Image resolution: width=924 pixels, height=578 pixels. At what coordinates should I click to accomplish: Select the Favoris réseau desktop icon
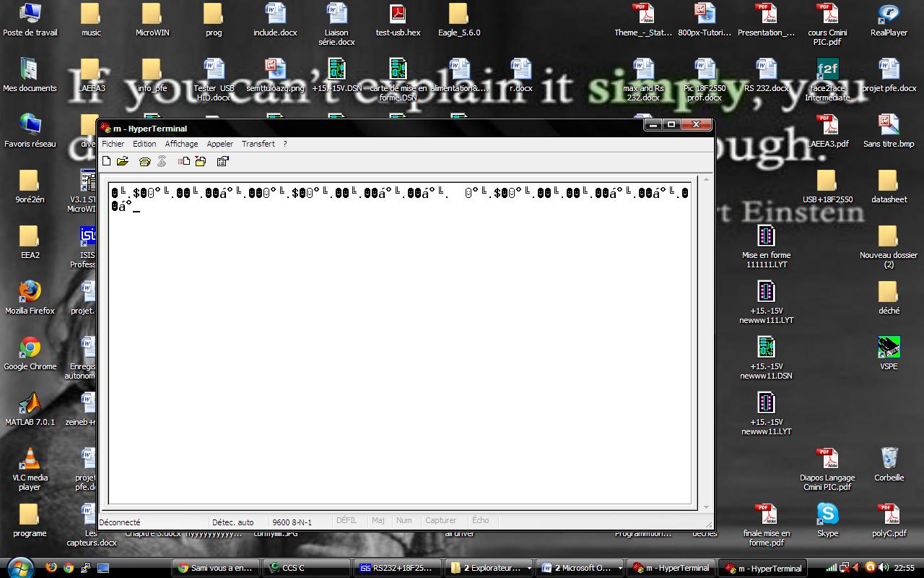(x=30, y=131)
